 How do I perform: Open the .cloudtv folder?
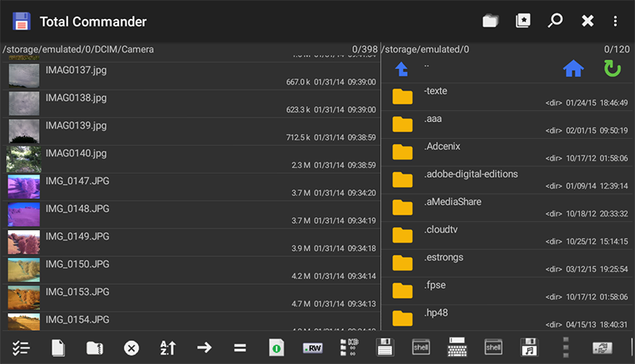point(507,236)
